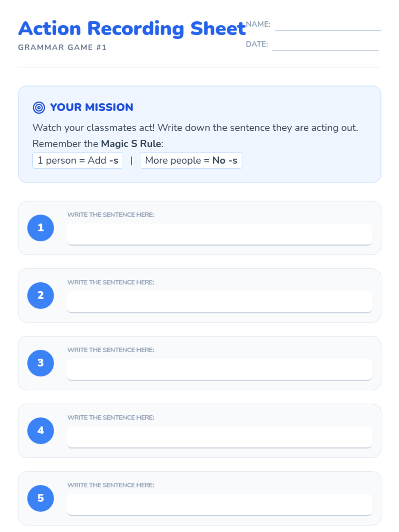This screenshot has width=399, height=532.
Task: Click the bold Magic S Rule text
Action: [131, 144]
